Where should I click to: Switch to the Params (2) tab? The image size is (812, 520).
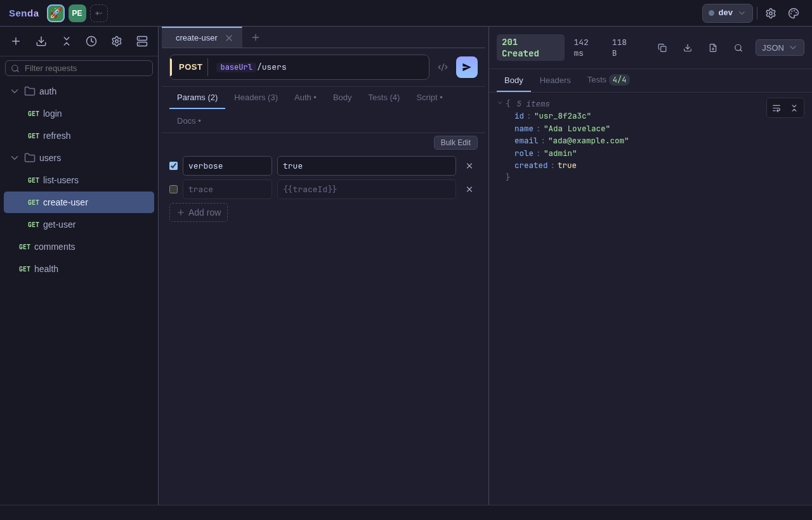click(197, 98)
